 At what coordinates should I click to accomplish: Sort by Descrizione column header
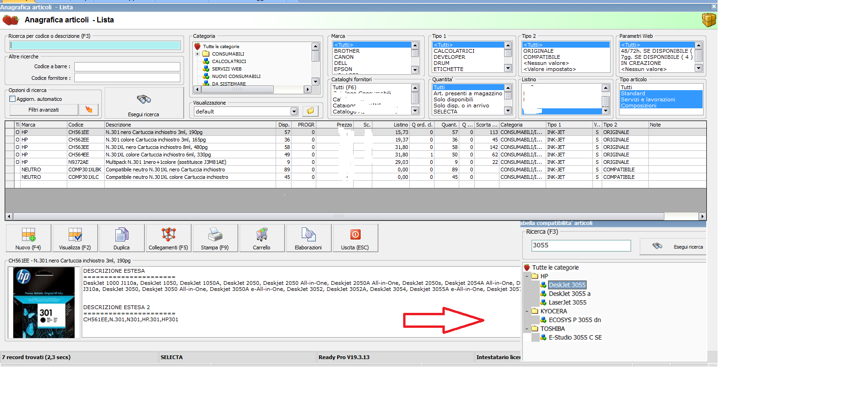pos(191,125)
